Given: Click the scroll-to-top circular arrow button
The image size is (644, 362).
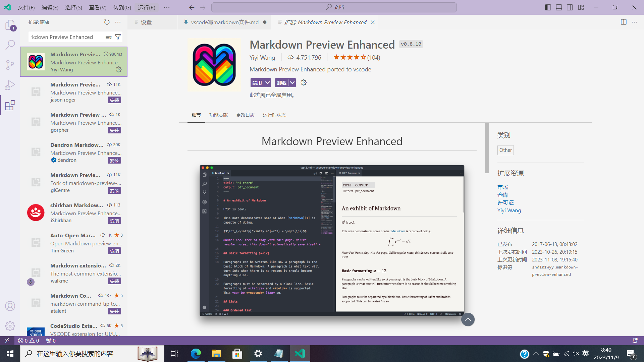Looking at the screenshot, I should pos(468,319).
